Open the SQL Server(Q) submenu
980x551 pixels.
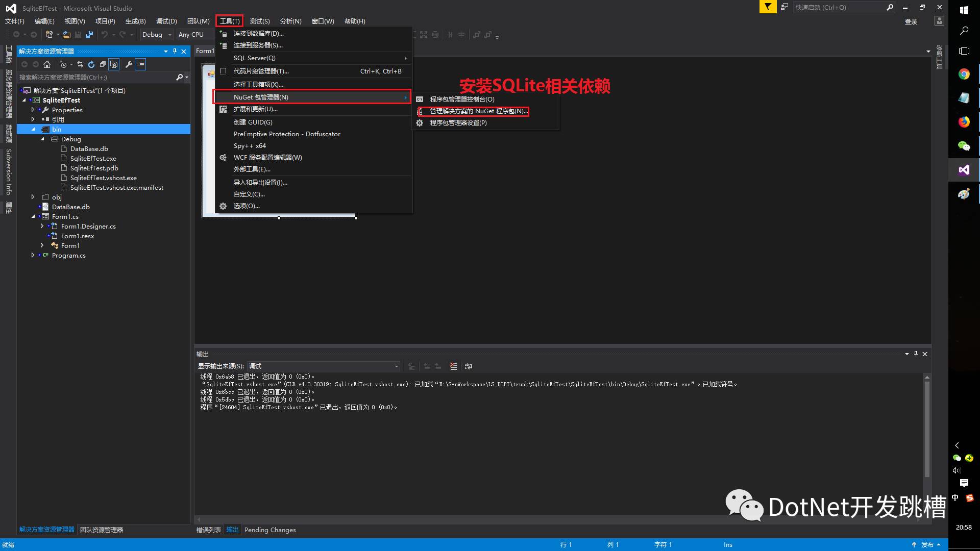pos(313,58)
